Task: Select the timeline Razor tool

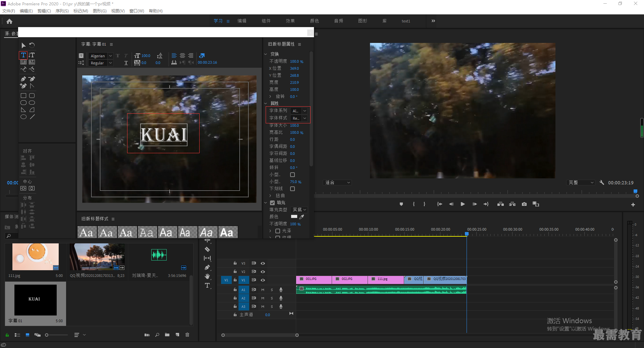Action: tap(207, 249)
